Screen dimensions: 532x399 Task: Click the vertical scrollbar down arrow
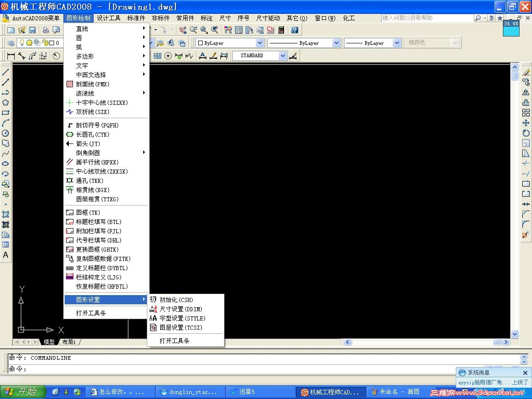click(514, 334)
